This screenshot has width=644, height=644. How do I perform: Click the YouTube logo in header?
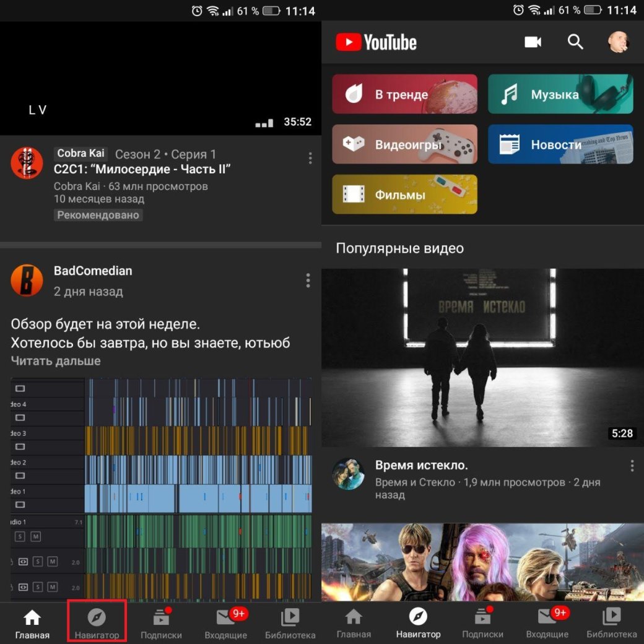point(376,42)
